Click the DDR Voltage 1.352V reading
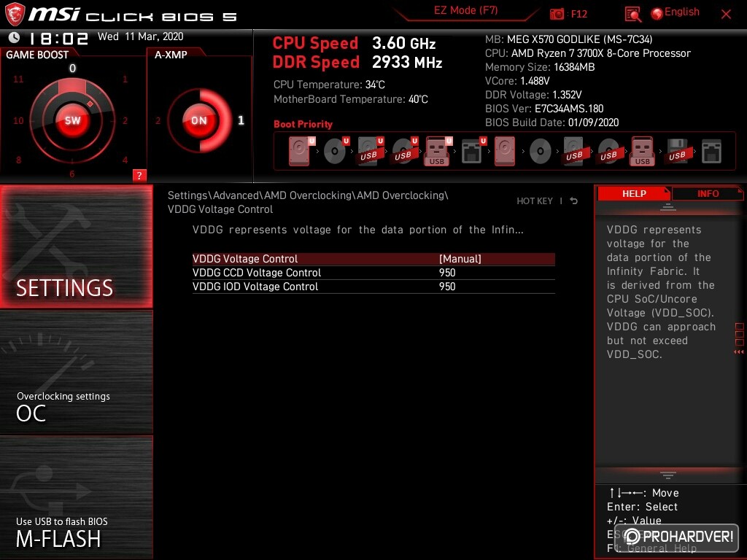 click(533, 95)
